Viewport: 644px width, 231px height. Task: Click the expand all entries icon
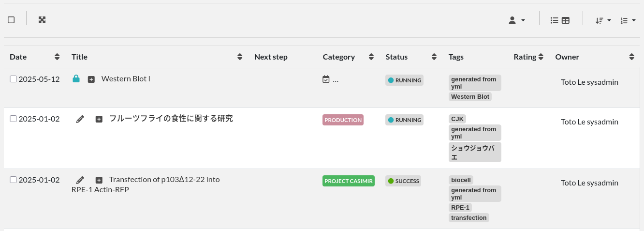pos(42,20)
